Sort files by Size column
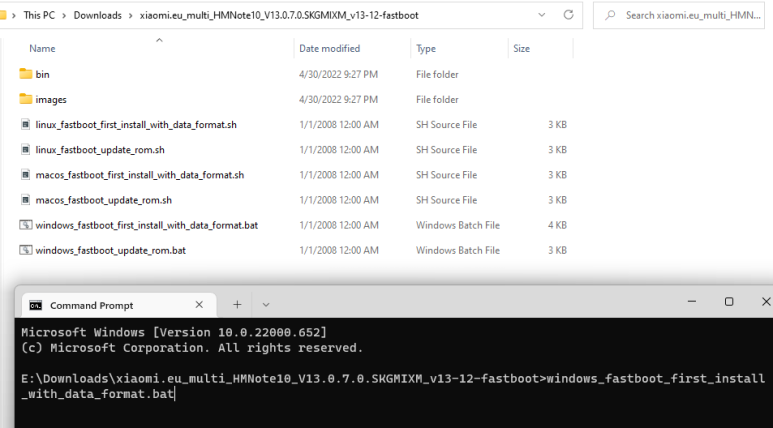The width and height of the screenshot is (773, 428). 522,48
